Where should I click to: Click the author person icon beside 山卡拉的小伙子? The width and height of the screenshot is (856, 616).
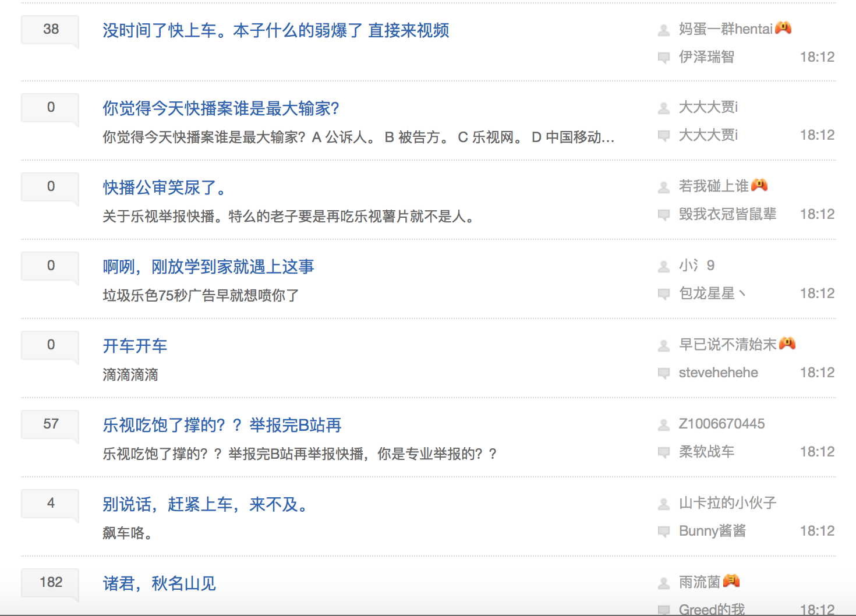tap(663, 504)
